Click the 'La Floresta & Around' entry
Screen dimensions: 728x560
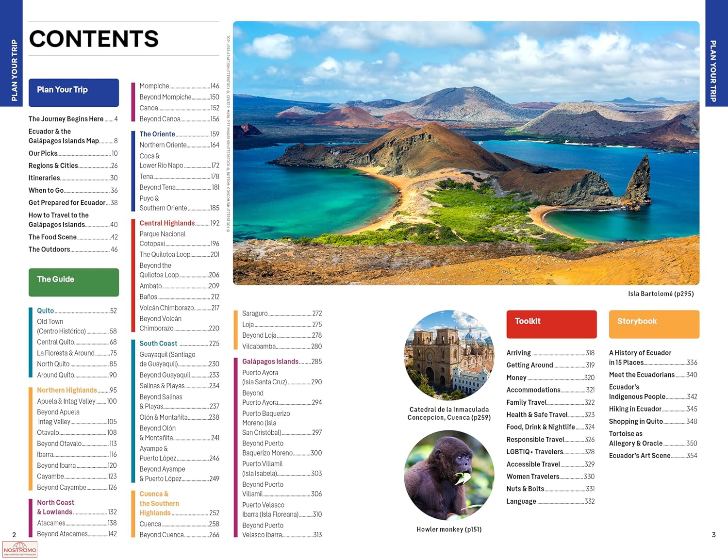tap(77, 353)
